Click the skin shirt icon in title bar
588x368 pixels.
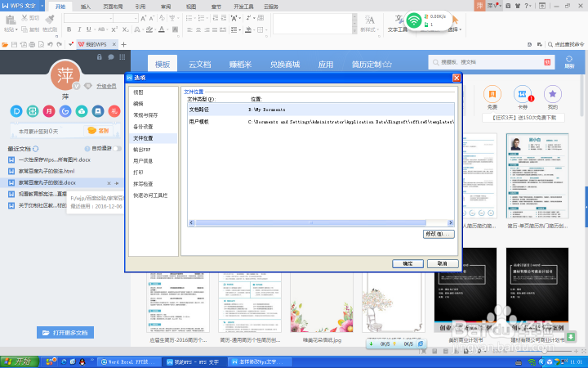[518, 6]
